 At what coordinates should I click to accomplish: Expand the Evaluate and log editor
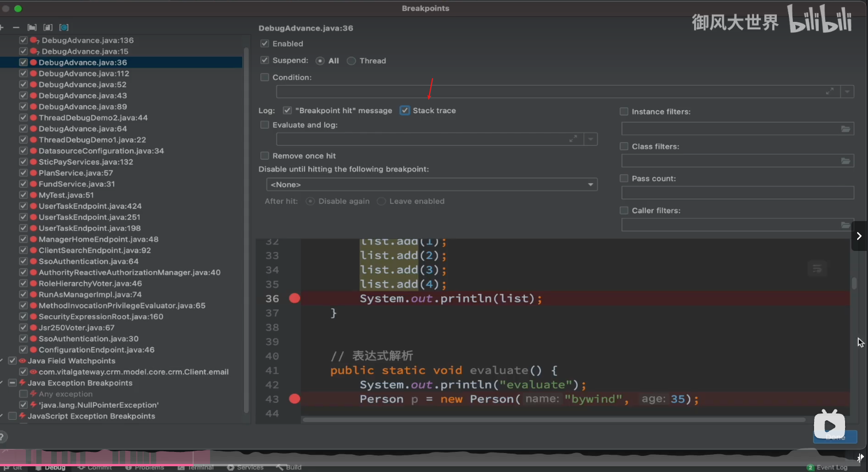(573, 139)
